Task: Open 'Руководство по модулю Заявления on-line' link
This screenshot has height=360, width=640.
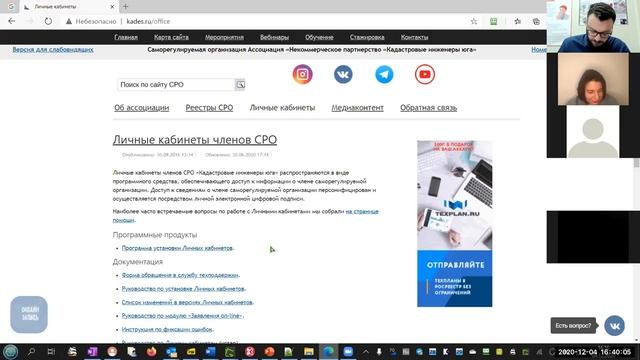Action: tap(182, 316)
